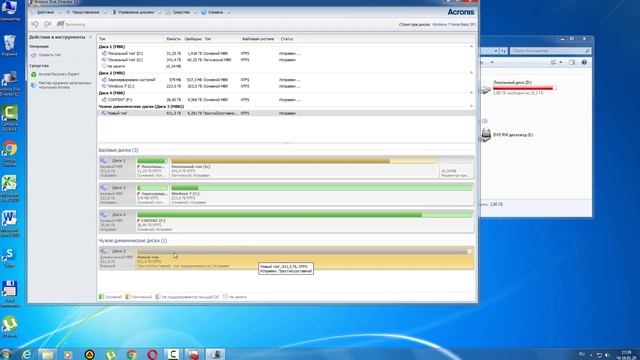Select the orange 'Новый том' block on Диск 3
This screenshot has height=360, width=640.
pyautogui.click(x=304, y=258)
